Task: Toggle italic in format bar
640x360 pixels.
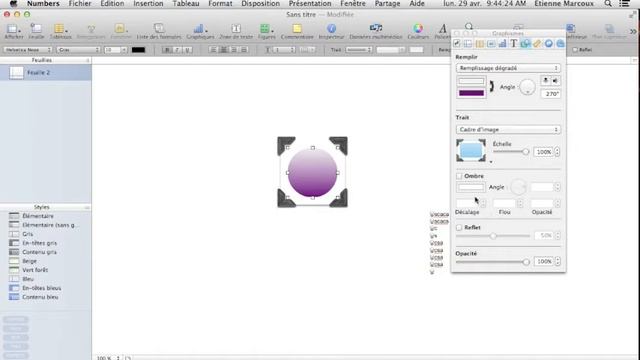Action: tap(177, 50)
